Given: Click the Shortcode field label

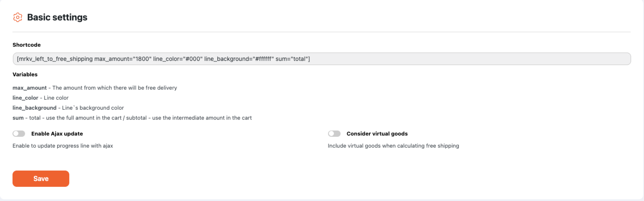Looking at the screenshot, I should pyautogui.click(x=27, y=45).
